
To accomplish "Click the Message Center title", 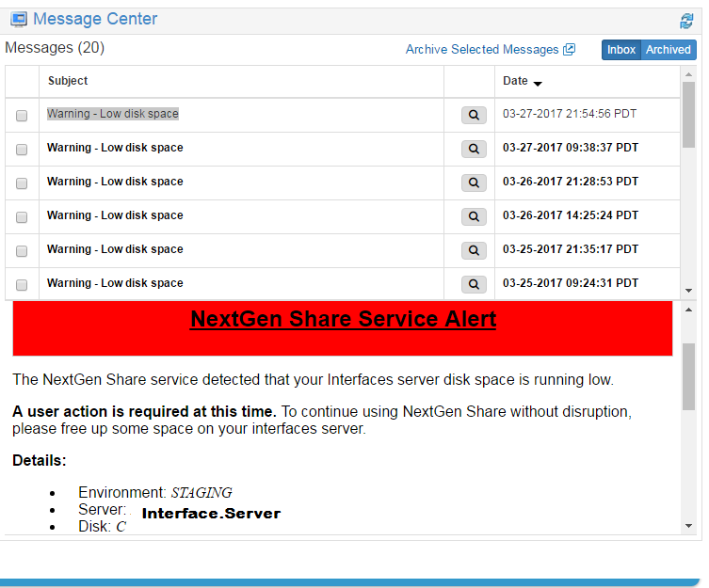I will click(95, 19).
